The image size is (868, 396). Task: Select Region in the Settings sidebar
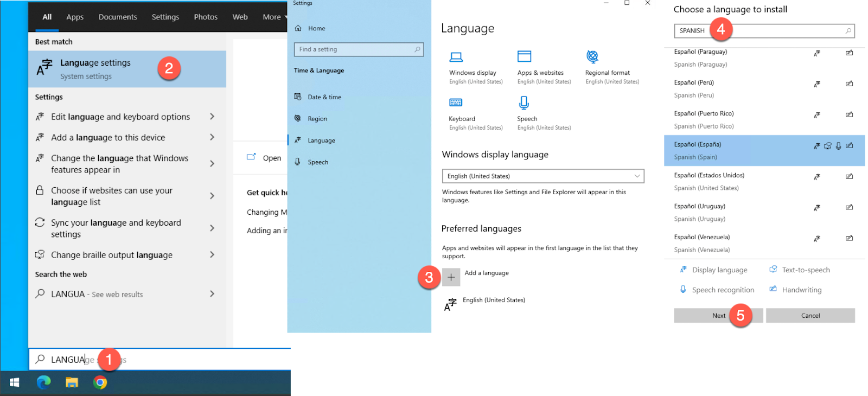coord(317,119)
